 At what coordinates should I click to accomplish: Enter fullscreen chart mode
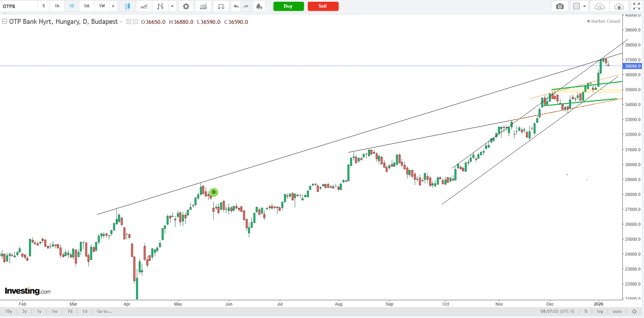(x=636, y=6)
